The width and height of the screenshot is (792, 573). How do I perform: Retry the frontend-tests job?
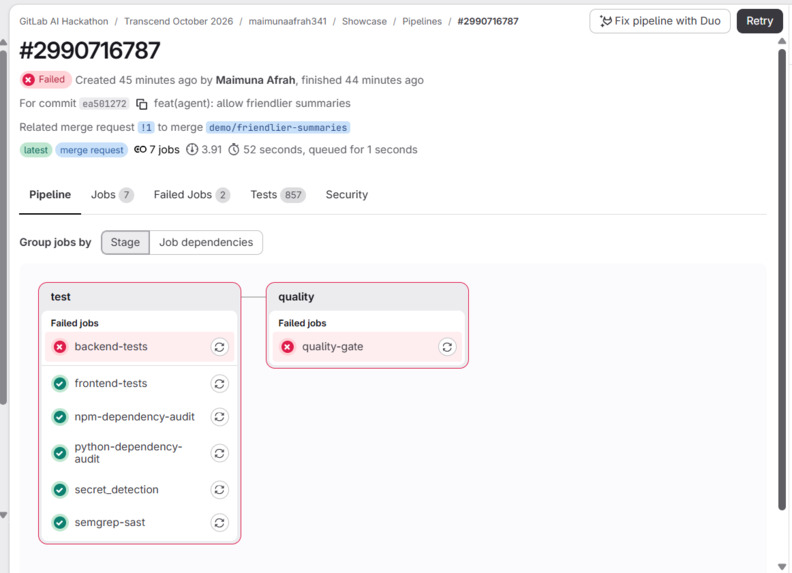tap(219, 384)
